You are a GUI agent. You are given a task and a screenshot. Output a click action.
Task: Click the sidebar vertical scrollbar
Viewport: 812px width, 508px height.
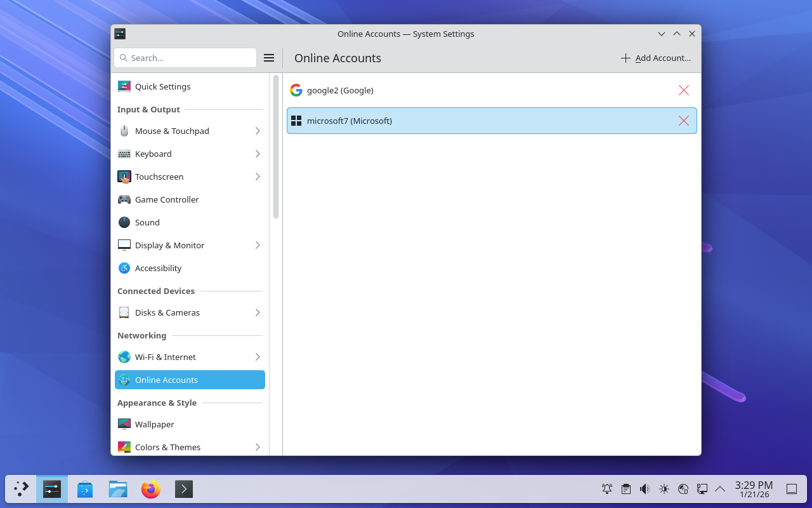276,146
